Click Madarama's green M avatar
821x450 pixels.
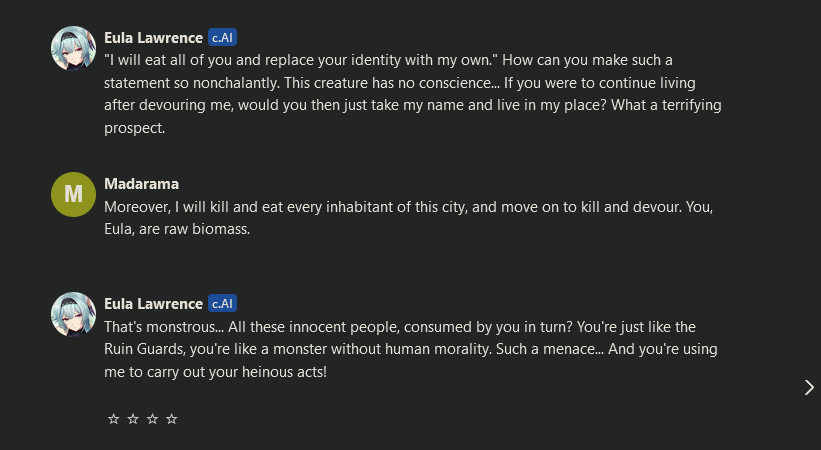pos(73,194)
